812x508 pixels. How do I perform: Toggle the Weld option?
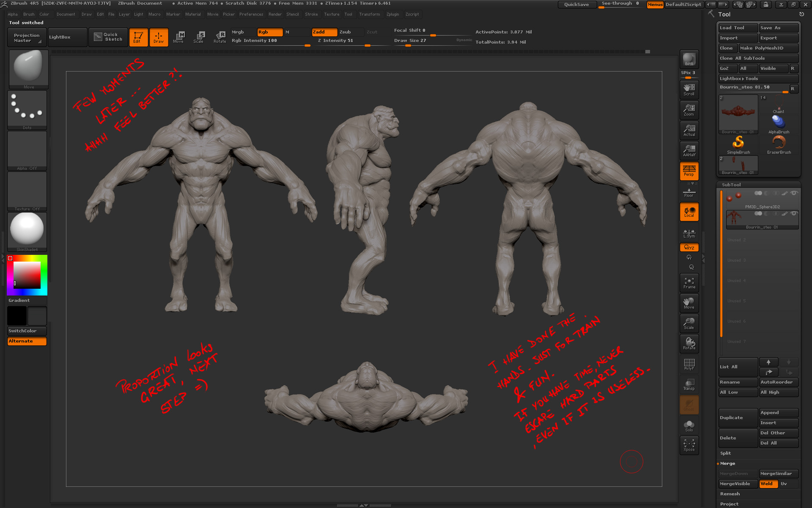point(768,484)
